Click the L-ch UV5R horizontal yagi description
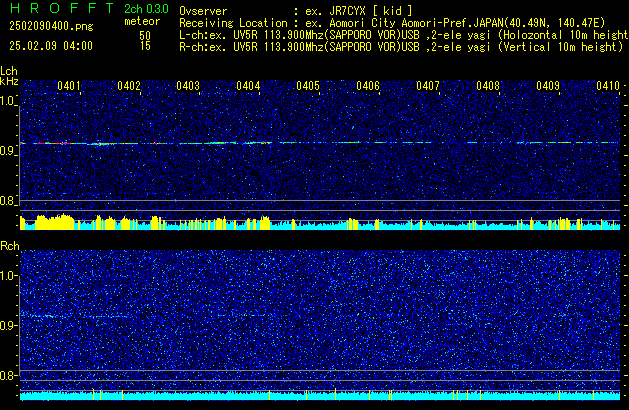This screenshot has height=410, width=629. 404,35
